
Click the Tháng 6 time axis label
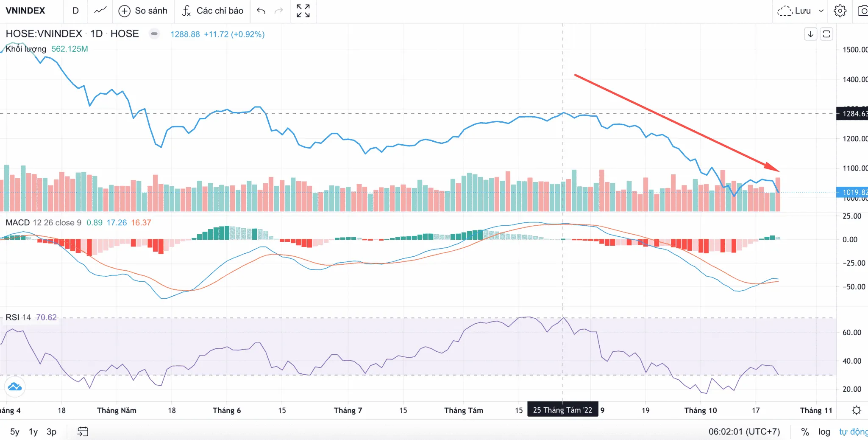[x=227, y=410]
